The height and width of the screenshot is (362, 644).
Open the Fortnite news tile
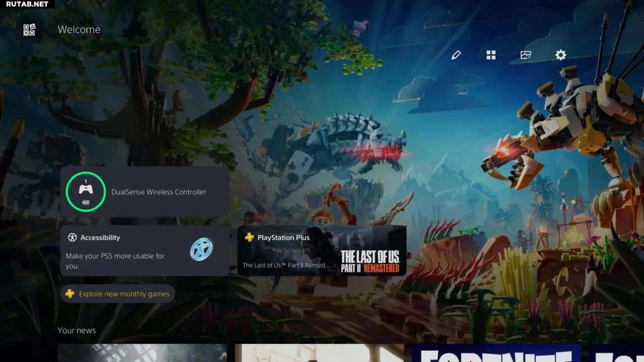496,353
